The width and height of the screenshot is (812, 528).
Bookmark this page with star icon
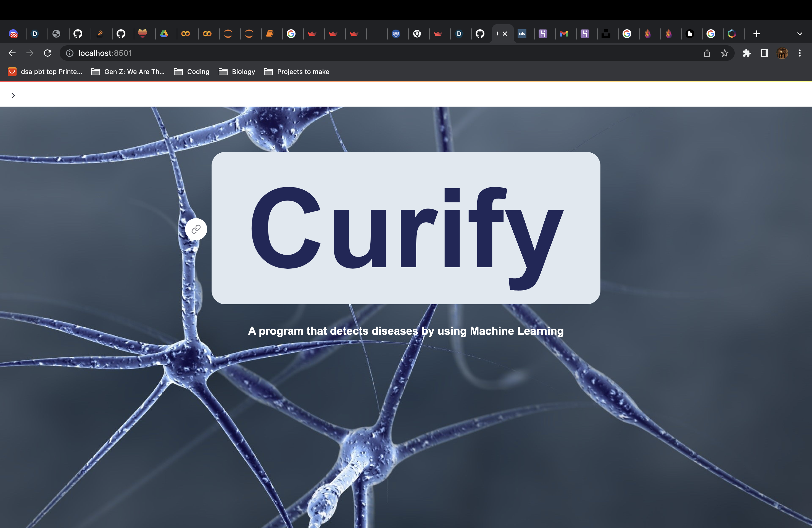724,53
